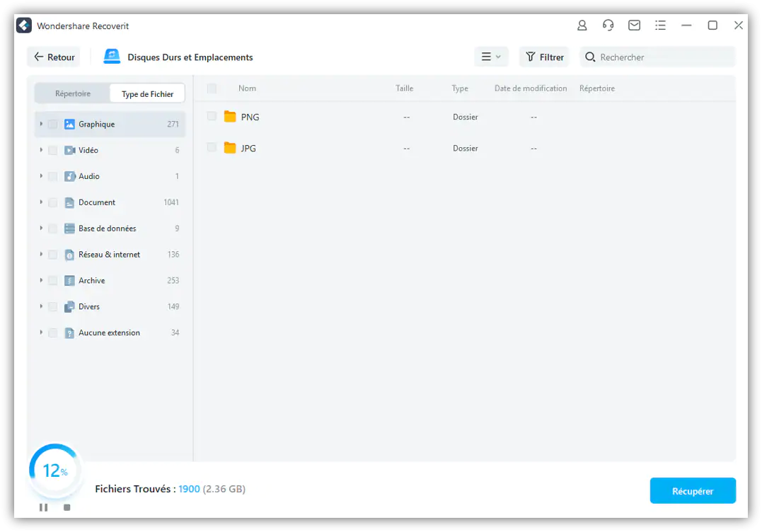Click the 12% scan progress circle
762x532 pixels.
55,470
